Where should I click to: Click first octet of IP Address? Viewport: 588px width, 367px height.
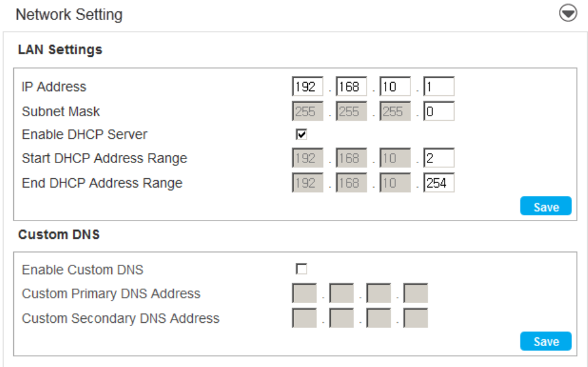(x=308, y=87)
